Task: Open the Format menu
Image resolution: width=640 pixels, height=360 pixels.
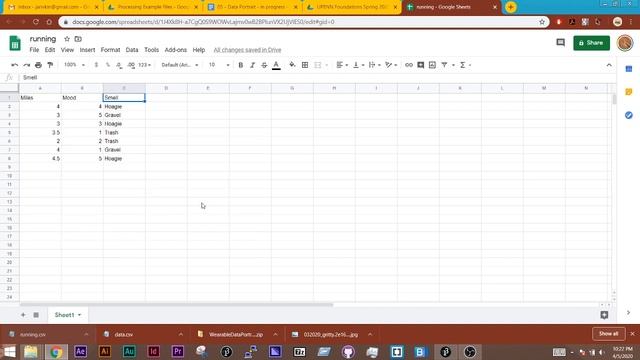Action: click(x=110, y=50)
